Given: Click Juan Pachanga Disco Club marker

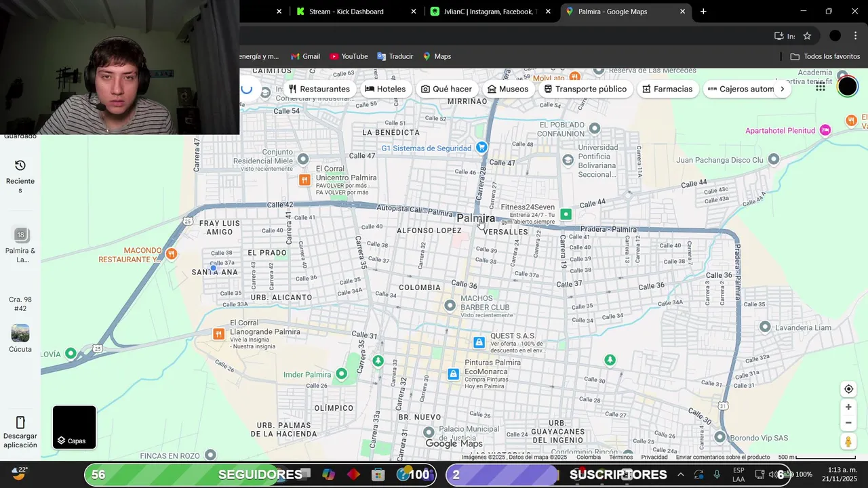Looking at the screenshot, I should coord(773,159).
